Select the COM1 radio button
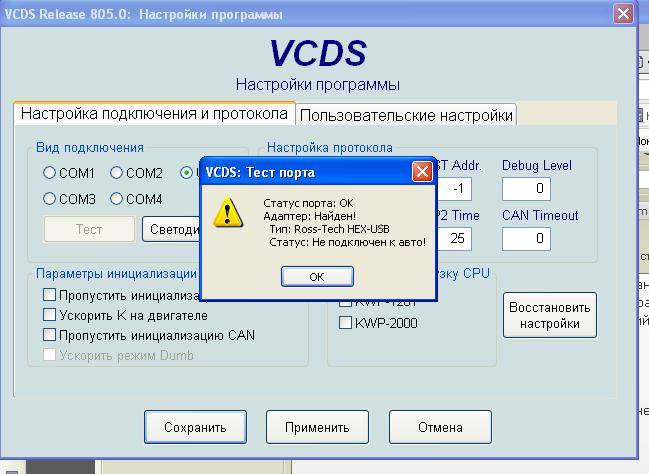This screenshot has width=649, height=474. point(49,173)
